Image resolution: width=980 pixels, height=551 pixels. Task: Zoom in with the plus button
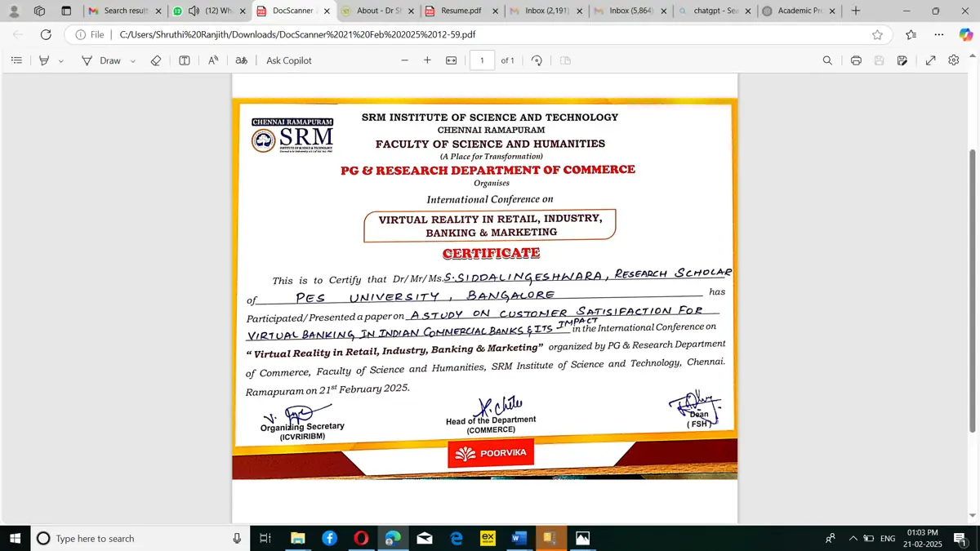pyautogui.click(x=427, y=60)
